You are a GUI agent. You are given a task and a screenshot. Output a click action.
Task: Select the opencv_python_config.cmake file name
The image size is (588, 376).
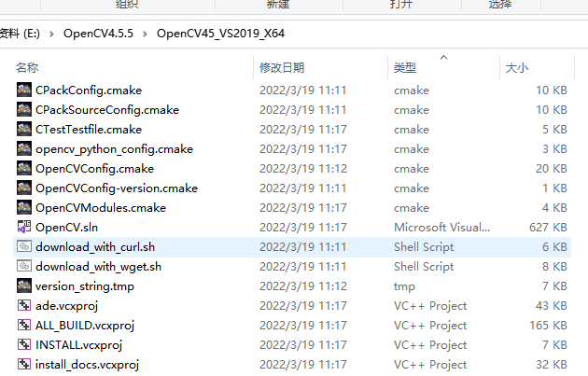[x=114, y=149]
